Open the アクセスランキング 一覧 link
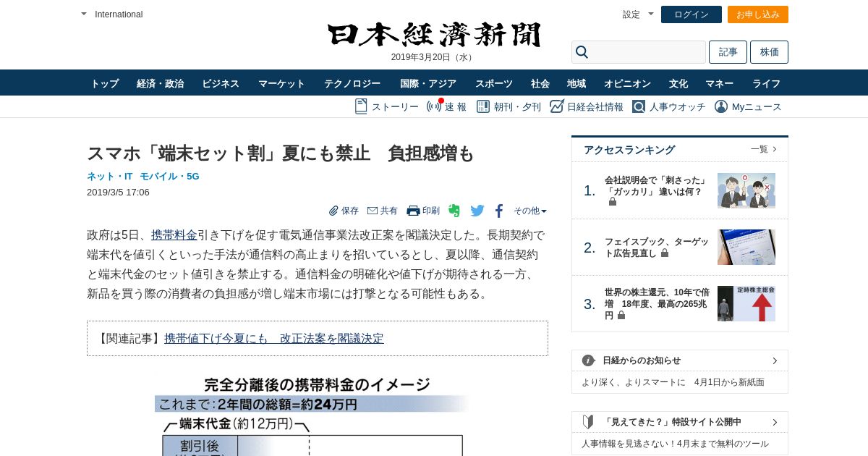Screen dimensions: 868x456 (764, 149)
